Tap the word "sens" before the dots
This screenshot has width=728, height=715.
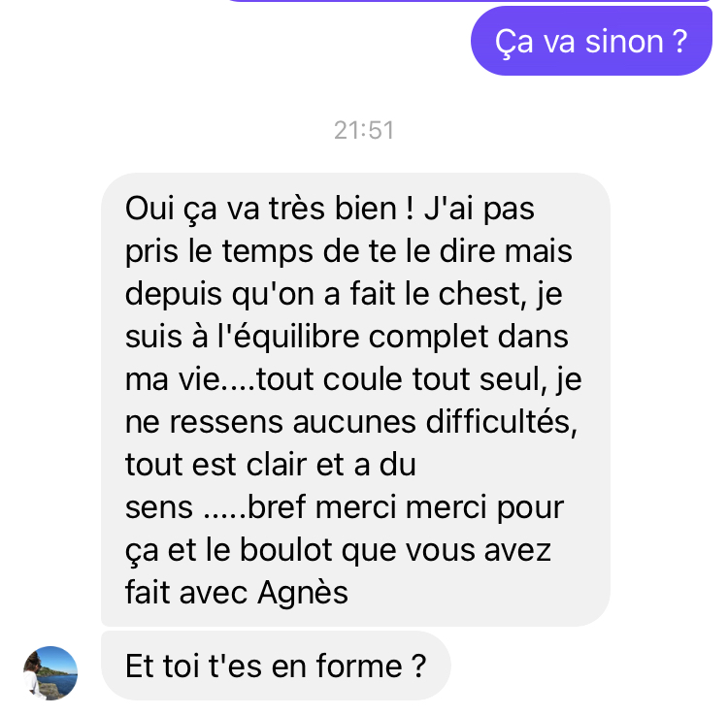[159, 508]
